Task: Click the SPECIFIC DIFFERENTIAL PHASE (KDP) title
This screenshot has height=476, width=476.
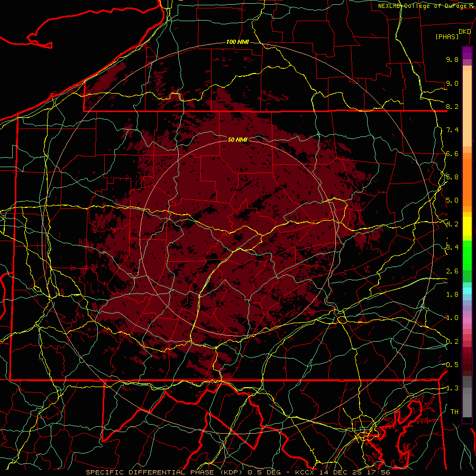Action: [x=165, y=472]
